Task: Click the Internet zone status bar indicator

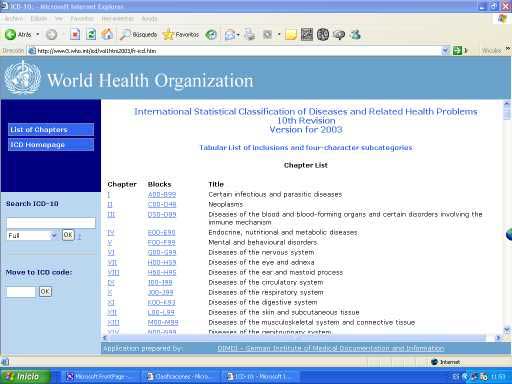Action: 446,362
